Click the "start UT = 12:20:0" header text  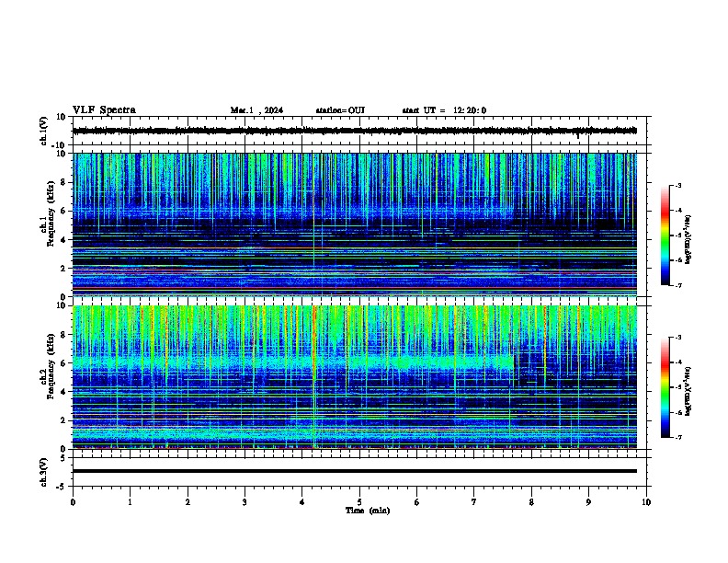444,110
